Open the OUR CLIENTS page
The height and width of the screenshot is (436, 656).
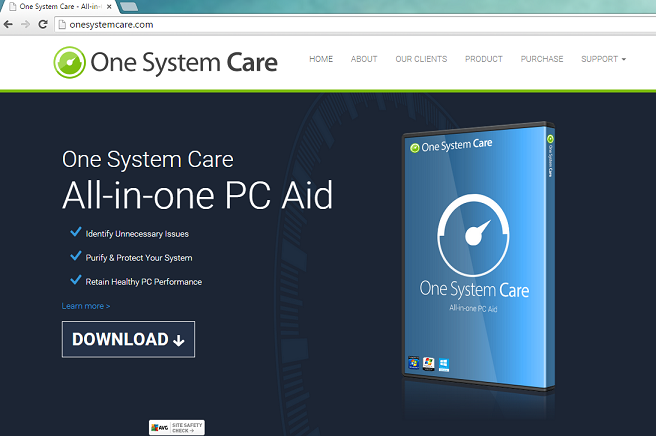coord(421,59)
